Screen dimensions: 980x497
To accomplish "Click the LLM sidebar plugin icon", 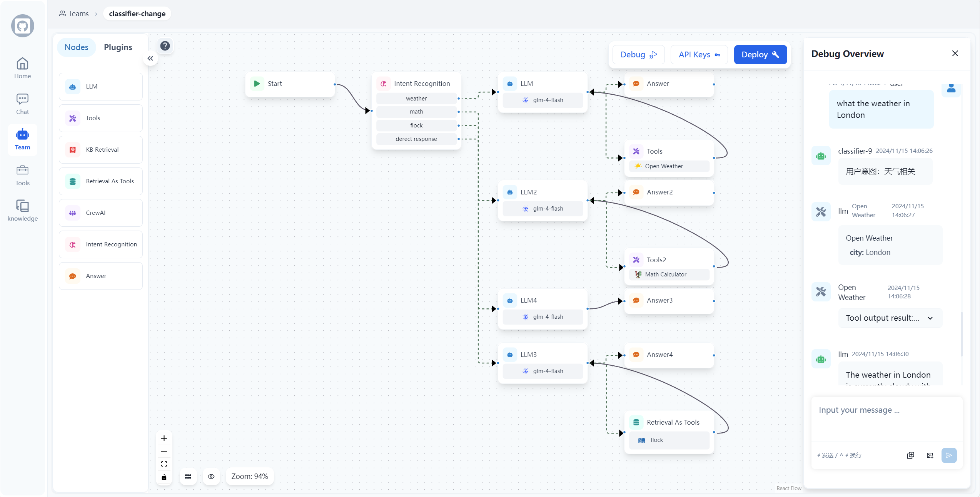I will (x=73, y=86).
